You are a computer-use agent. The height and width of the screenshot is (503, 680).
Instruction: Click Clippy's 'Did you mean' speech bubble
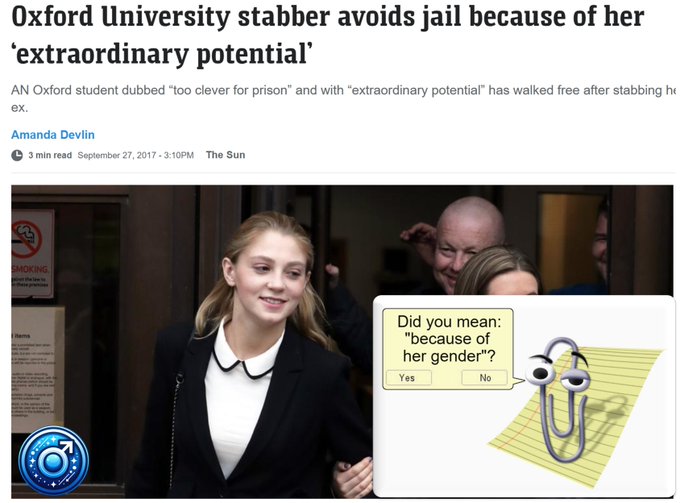click(x=448, y=348)
